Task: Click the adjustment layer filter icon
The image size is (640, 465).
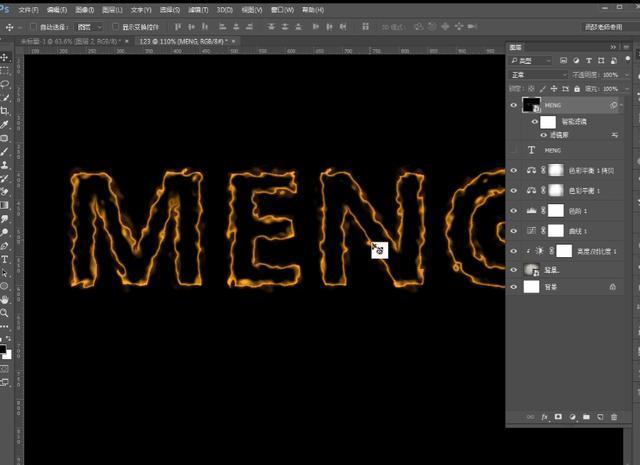Action: pyautogui.click(x=576, y=60)
